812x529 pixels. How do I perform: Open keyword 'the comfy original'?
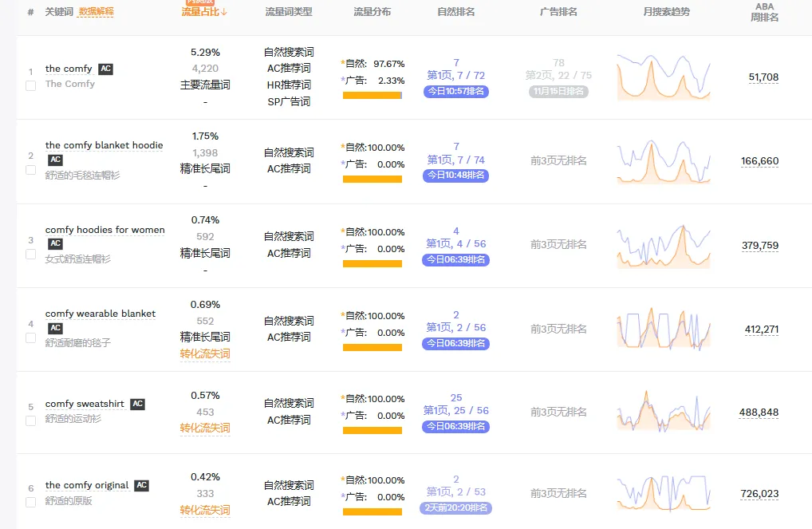coord(86,485)
